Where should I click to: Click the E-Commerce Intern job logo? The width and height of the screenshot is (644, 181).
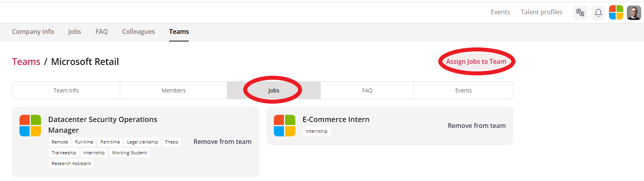click(x=285, y=126)
